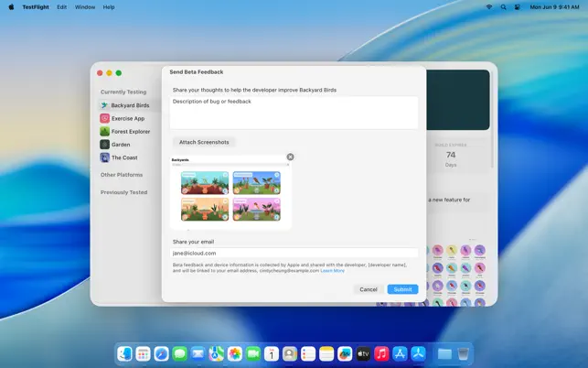Click the email field showing jane@icloud.com
588x368 pixels.
coord(294,253)
